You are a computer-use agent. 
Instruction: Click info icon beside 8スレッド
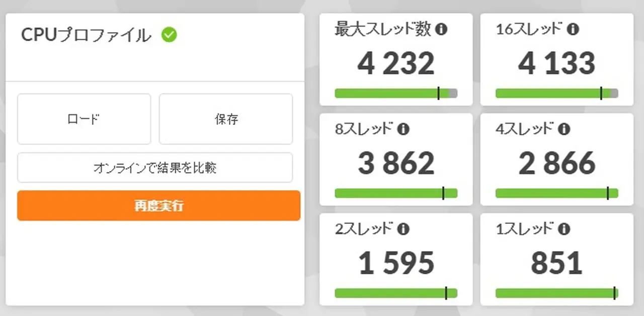pyautogui.click(x=403, y=129)
